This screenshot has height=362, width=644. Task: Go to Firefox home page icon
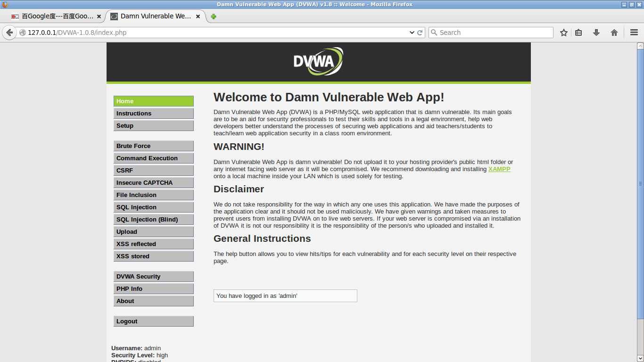[614, 33]
